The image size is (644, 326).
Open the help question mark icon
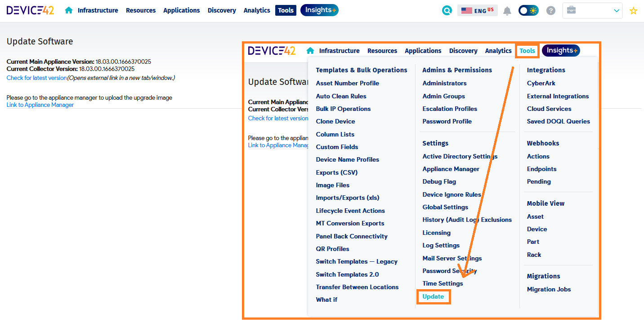(x=551, y=10)
